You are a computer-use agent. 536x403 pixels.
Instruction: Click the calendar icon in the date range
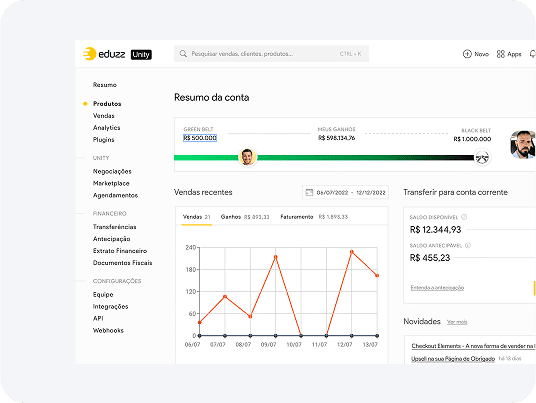[309, 192]
